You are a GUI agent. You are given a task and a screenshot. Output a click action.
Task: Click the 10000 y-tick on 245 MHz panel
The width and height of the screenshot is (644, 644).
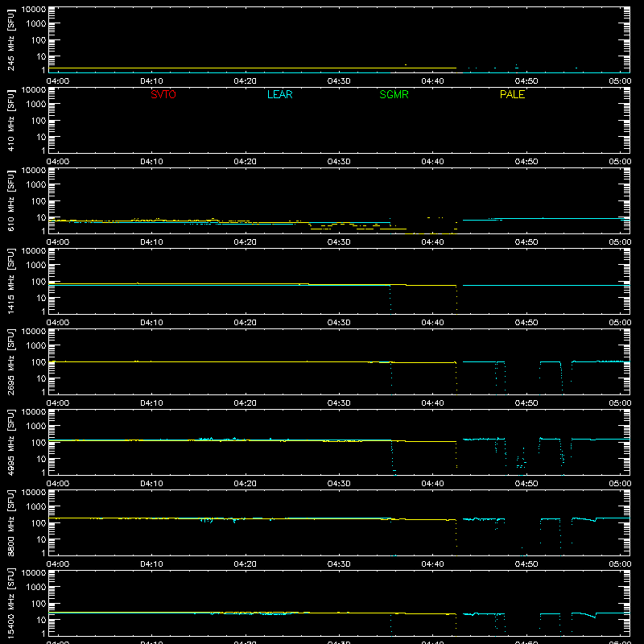pos(34,10)
